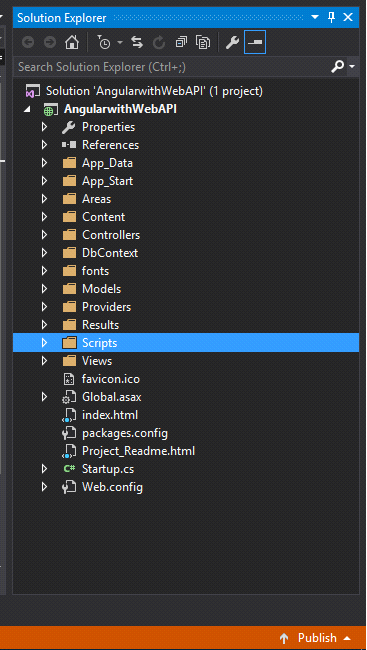
Task: Expand the App_Start folder
Action: coord(44,181)
